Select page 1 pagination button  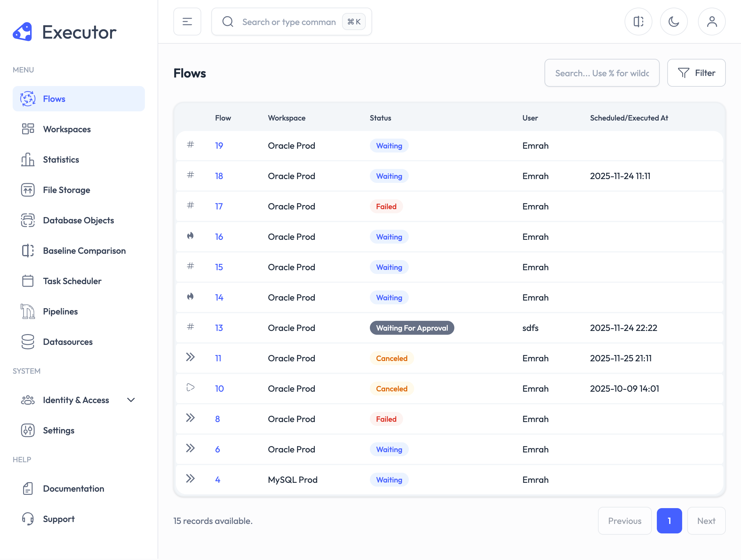pyautogui.click(x=669, y=521)
